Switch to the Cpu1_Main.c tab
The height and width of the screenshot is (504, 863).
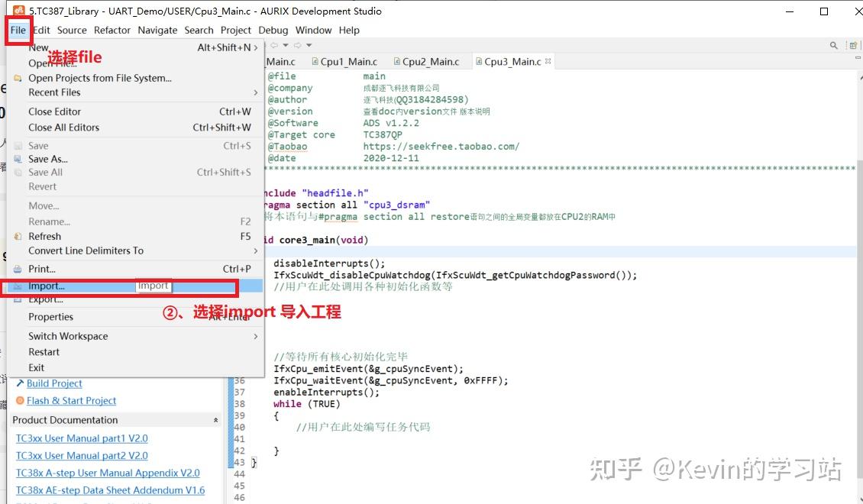[x=351, y=61]
